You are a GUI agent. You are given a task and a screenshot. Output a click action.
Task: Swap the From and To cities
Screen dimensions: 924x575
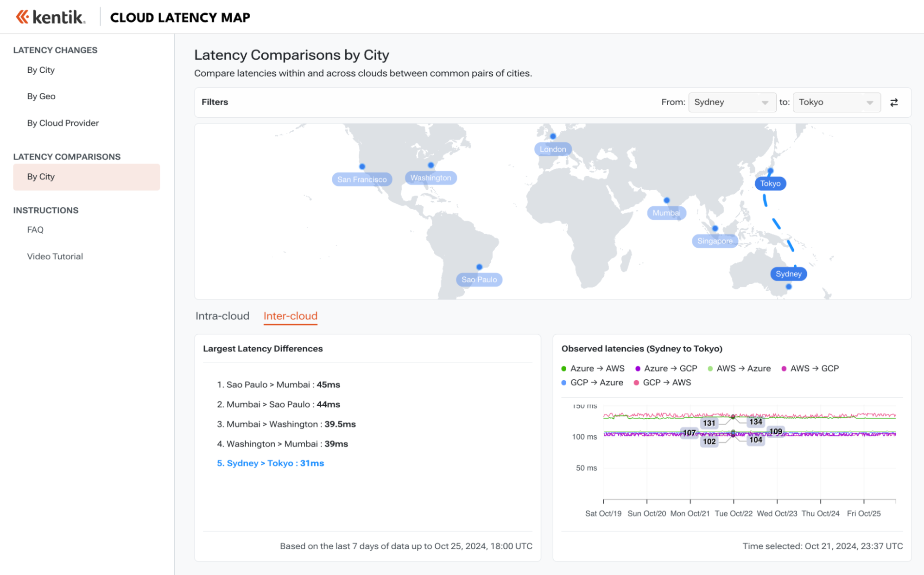[894, 102]
